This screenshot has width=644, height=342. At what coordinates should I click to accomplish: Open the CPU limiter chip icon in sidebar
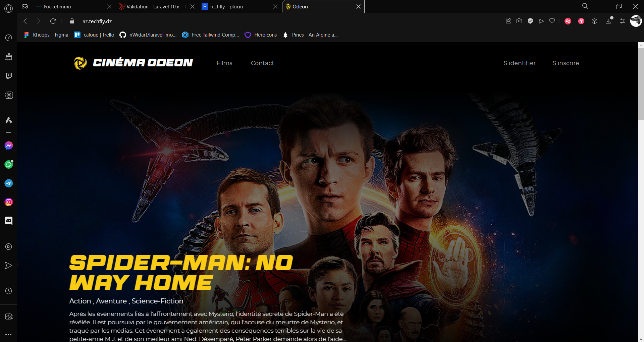[9, 95]
